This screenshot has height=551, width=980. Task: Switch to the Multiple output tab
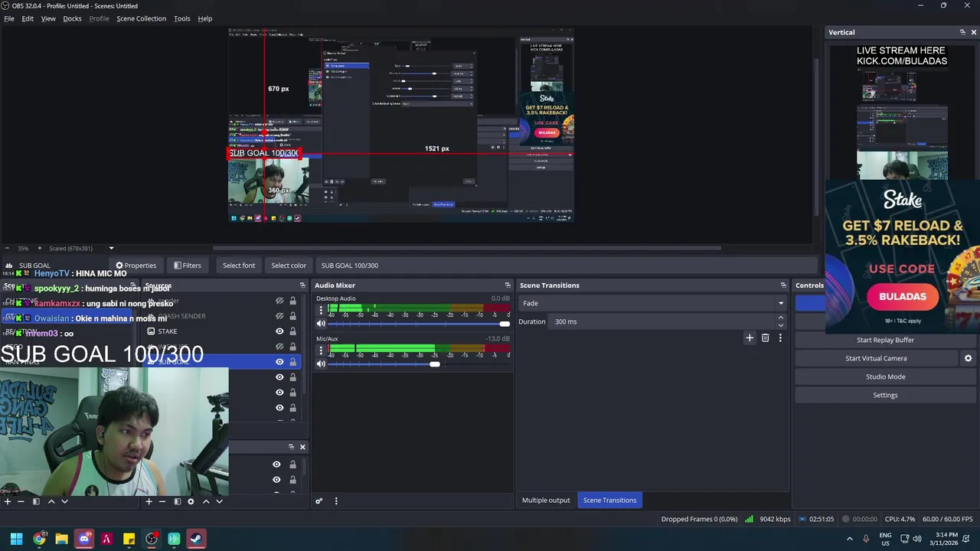[x=546, y=500]
